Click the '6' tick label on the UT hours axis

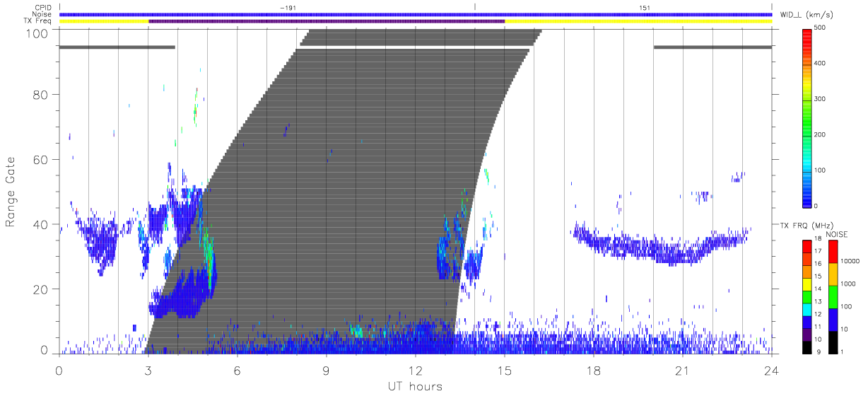[x=237, y=370]
